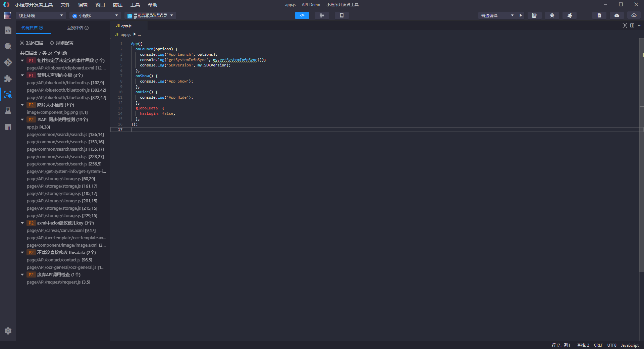Collapse the JSAPI 同步使用检测 group
The height and width of the screenshot is (349, 644).
[22, 119]
